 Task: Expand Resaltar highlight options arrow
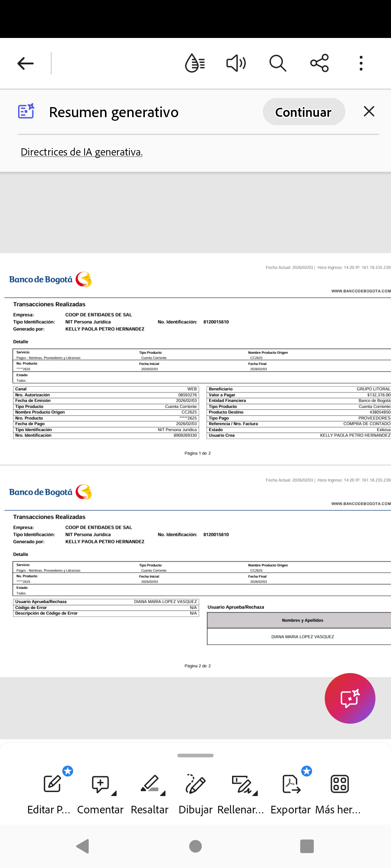click(x=163, y=793)
